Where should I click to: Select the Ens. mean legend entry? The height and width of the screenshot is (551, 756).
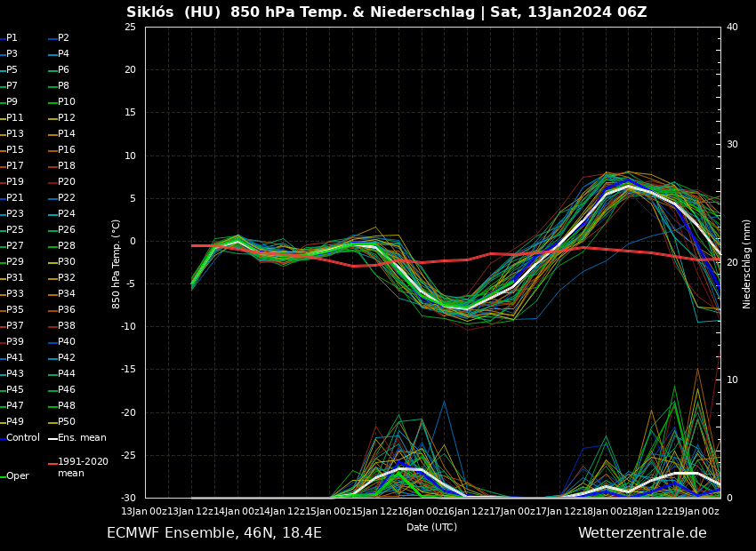click(x=82, y=438)
